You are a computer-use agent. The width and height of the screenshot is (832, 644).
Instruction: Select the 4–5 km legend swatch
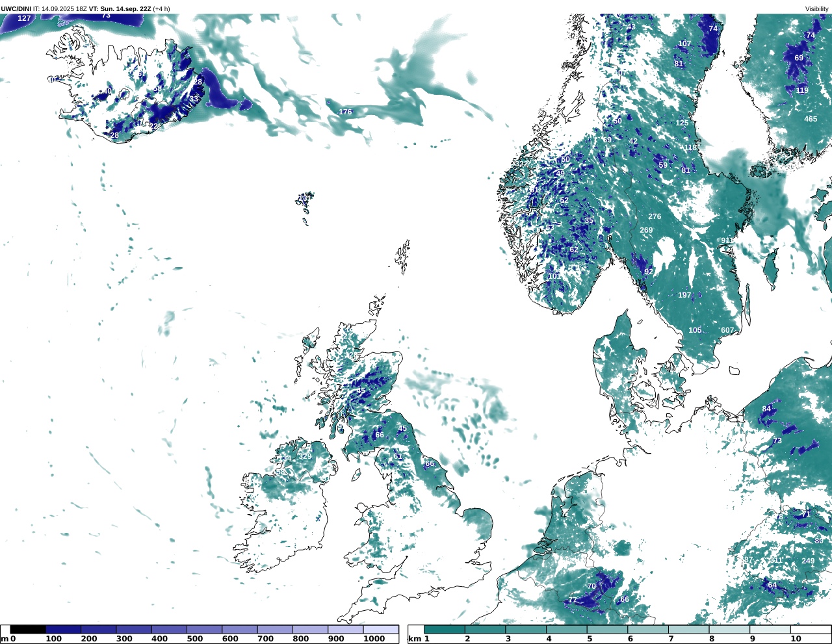coord(566,629)
